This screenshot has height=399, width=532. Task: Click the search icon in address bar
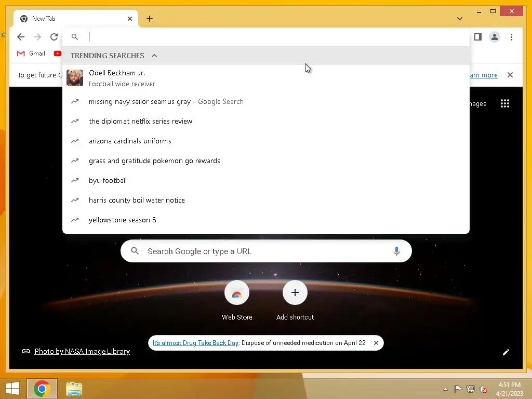75,37
